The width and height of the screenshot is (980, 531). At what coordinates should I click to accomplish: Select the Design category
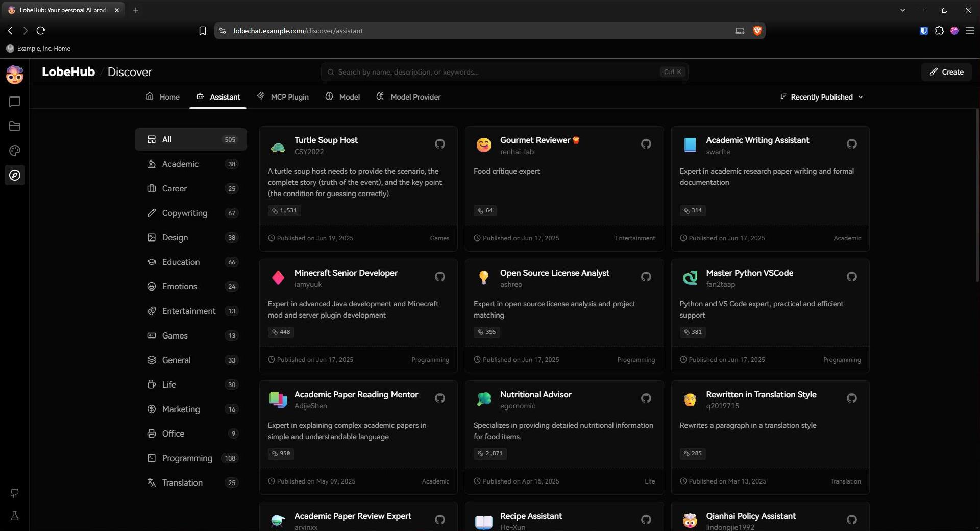(191, 237)
